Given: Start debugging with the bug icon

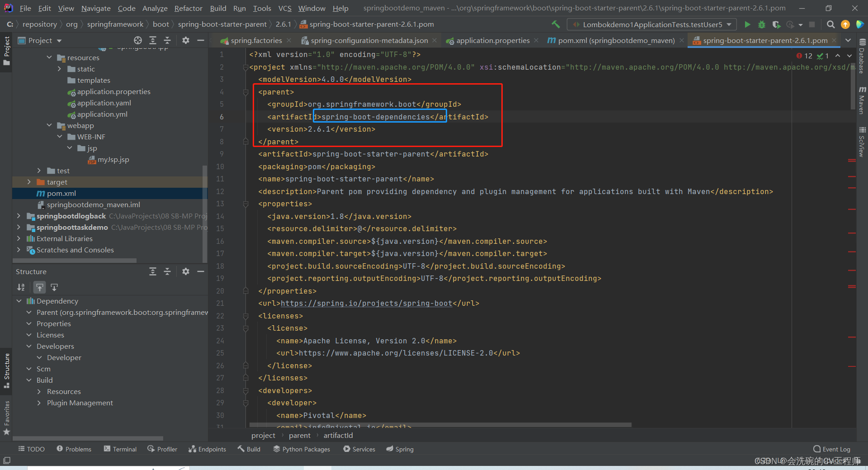Looking at the screenshot, I should click(762, 24).
